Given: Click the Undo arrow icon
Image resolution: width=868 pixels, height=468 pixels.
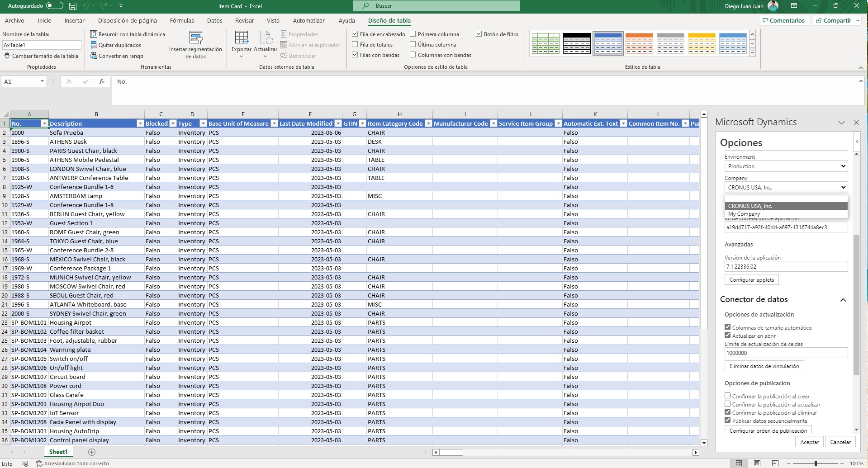Looking at the screenshot, I should tap(85, 6).
